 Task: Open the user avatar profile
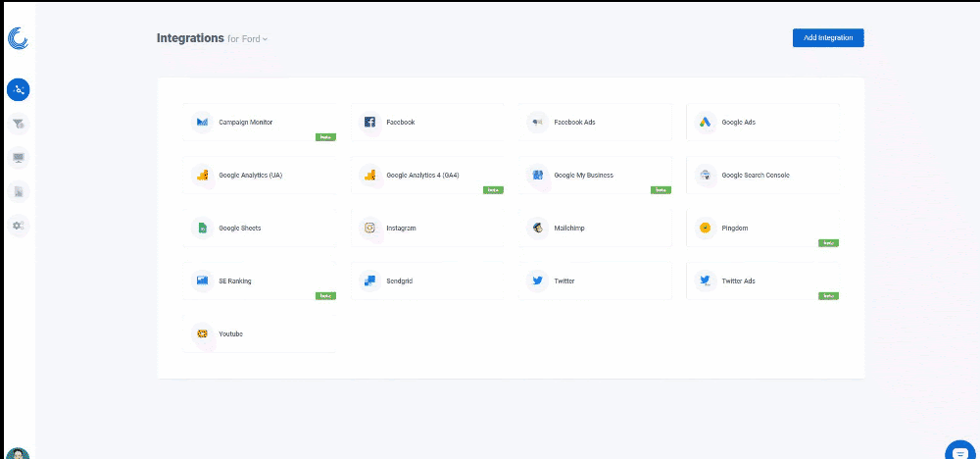(18, 453)
